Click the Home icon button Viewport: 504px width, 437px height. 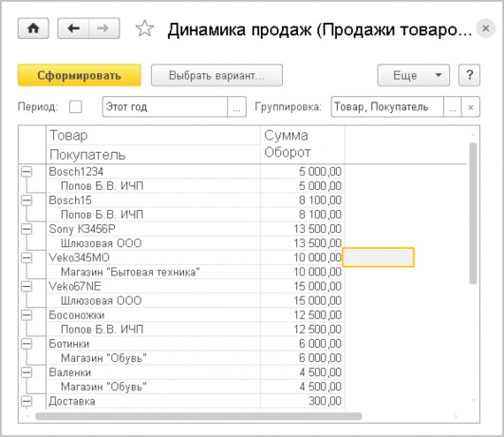click(x=33, y=28)
